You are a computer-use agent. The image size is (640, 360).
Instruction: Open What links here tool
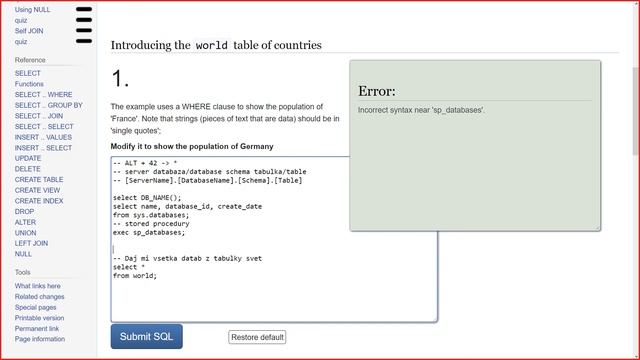pyautogui.click(x=38, y=286)
